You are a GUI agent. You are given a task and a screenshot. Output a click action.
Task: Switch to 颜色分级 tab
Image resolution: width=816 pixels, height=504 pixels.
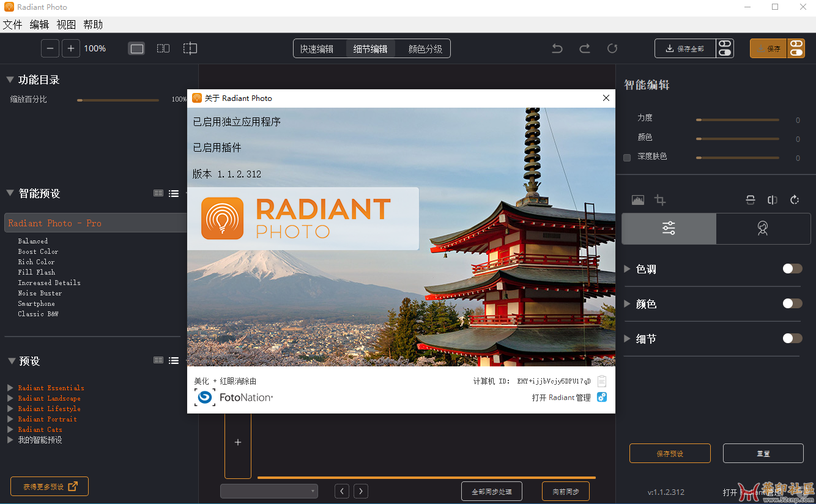point(425,49)
